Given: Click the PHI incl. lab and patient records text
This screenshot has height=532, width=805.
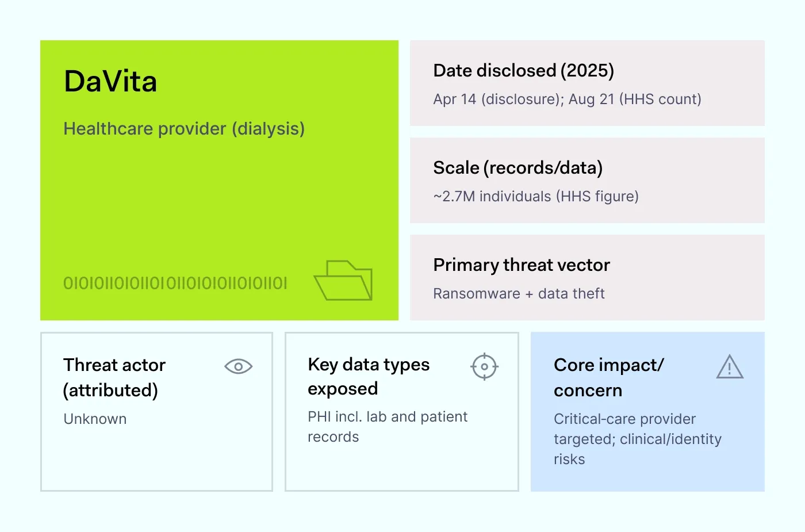Looking at the screenshot, I should (x=387, y=426).
